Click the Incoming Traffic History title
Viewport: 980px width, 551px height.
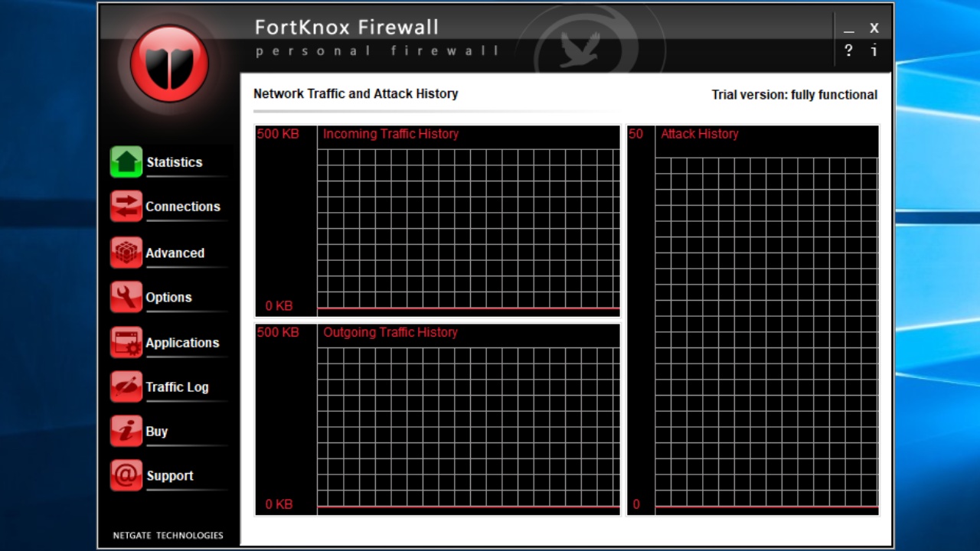pyautogui.click(x=391, y=134)
